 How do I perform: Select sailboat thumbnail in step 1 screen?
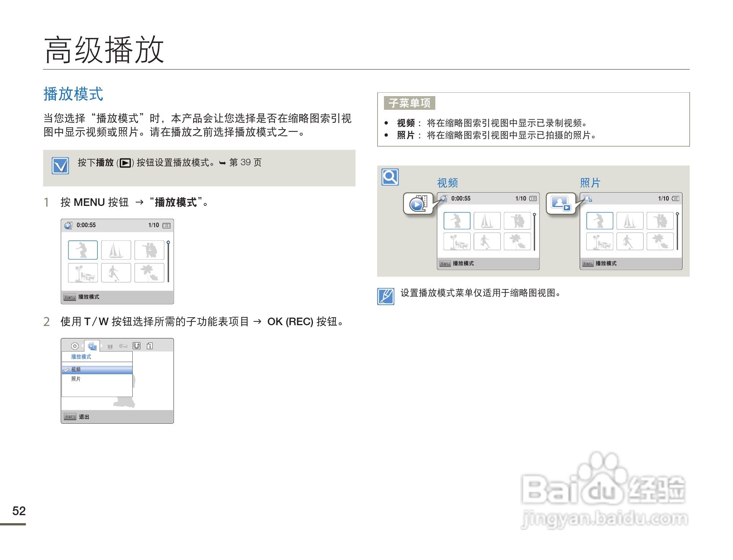click(x=116, y=250)
